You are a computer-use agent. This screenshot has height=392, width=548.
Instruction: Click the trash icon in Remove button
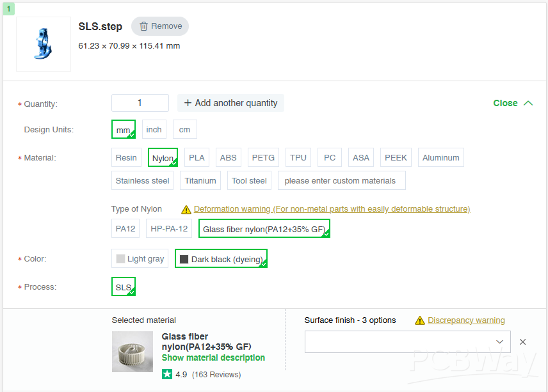(x=144, y=26)
